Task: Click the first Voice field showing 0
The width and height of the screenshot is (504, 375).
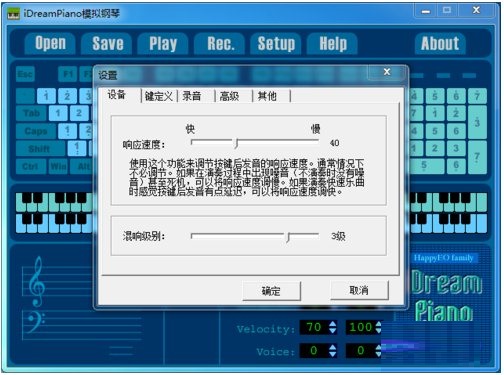Action: coord(314,351)
